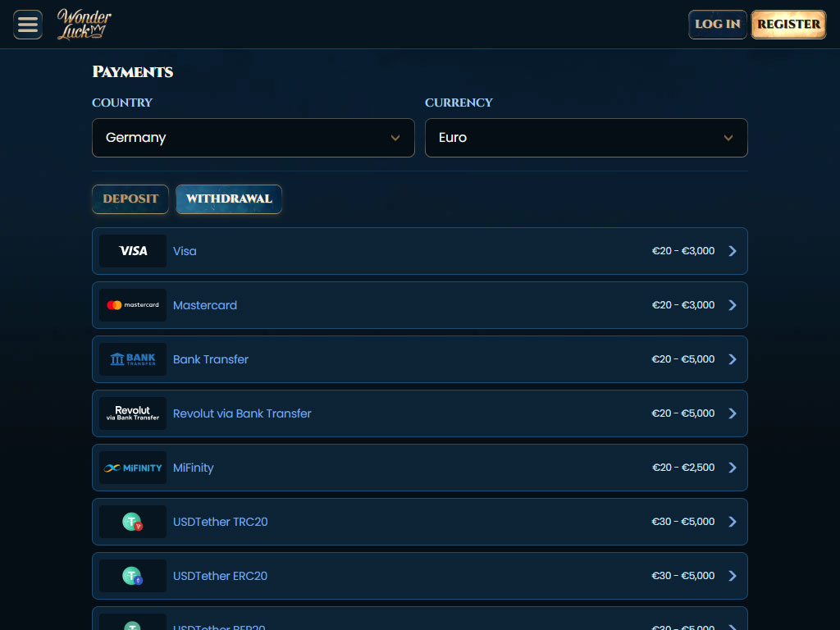This screenshot has height=630, width=840.
Task: Click the USDTether TRC20 coin icon
Action: [133, 522]
